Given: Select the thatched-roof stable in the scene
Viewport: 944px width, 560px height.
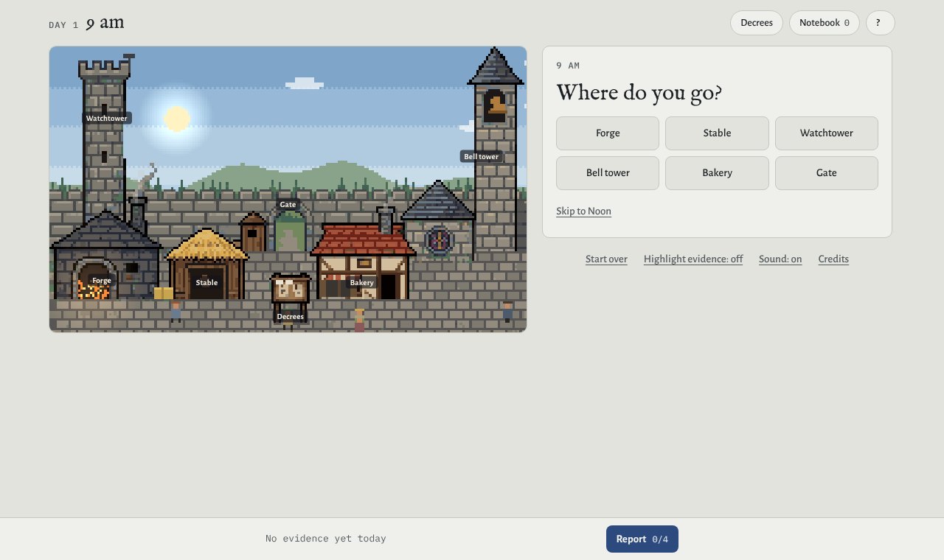Looking at the screenshot, I should click(x=206, y=264).
